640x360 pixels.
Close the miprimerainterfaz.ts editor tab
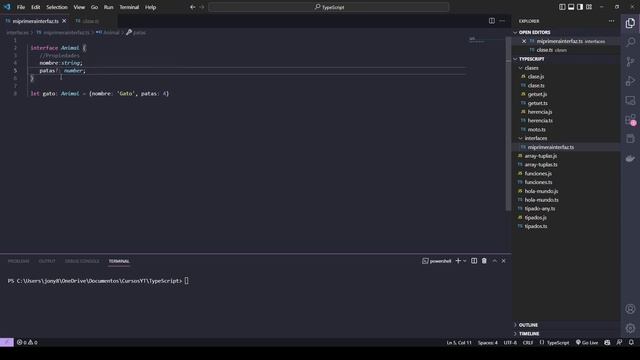coord(64,21)
